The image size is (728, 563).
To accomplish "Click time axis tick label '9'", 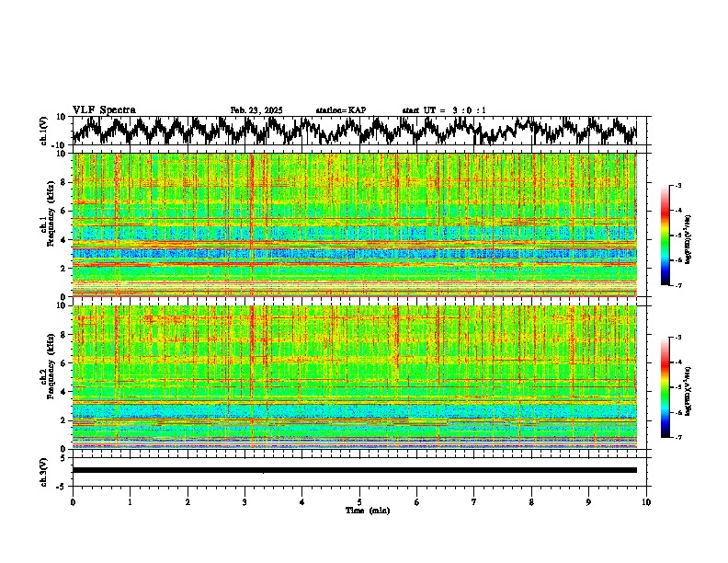I will point(588,502).
